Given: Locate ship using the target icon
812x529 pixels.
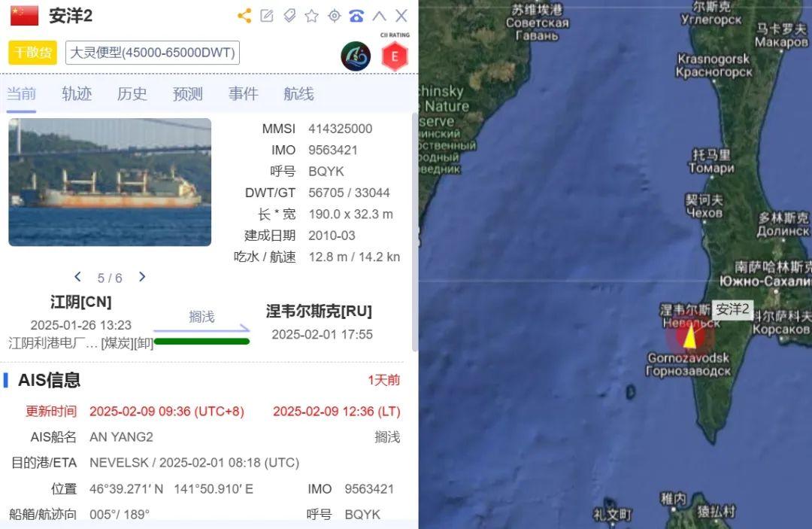Looking at the screenshot, I should click(x=335, y=16).
